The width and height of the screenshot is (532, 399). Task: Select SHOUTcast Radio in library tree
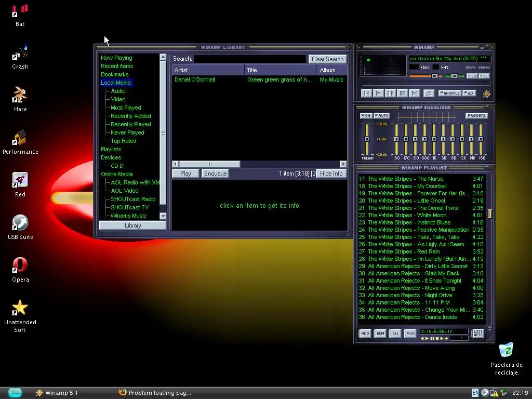[133, 199]
